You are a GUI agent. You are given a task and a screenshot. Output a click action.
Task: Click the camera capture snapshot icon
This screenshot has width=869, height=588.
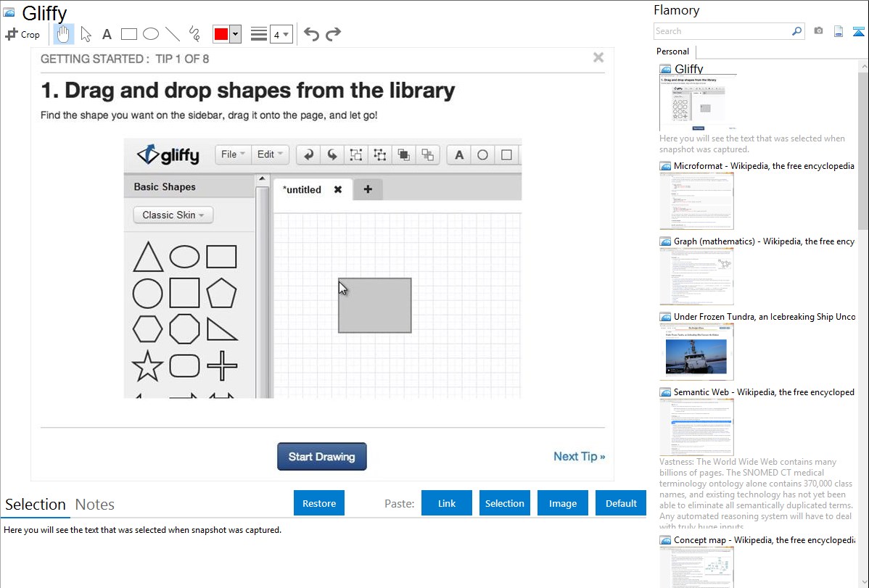(x=818, y=31)
